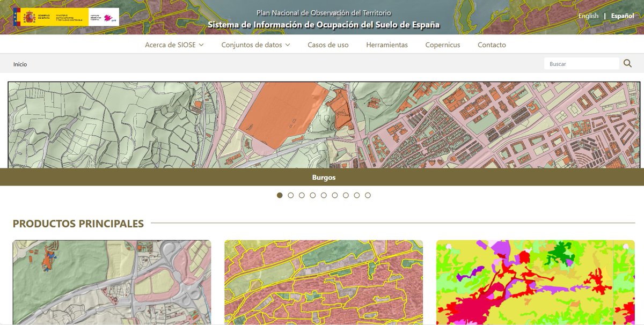This screenshot has height=325, width=644.
Task: Click the search magnifier icon
Action: [x=627, y=64]
